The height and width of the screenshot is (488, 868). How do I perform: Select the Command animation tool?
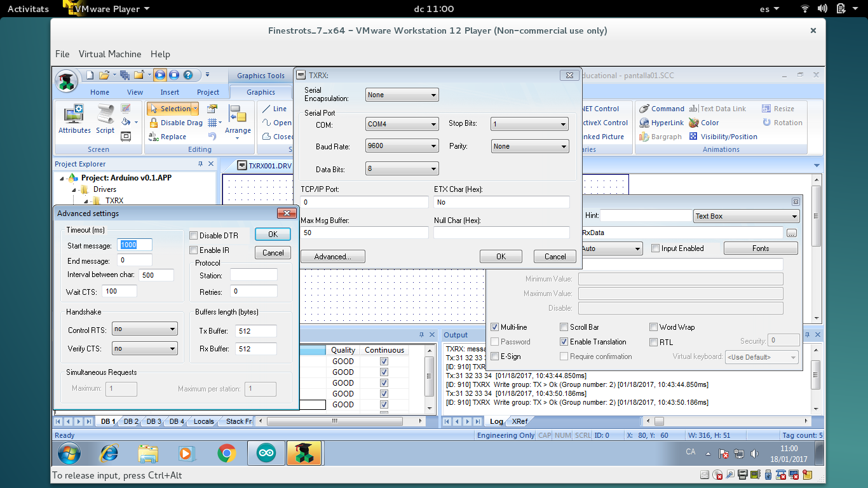661,109
